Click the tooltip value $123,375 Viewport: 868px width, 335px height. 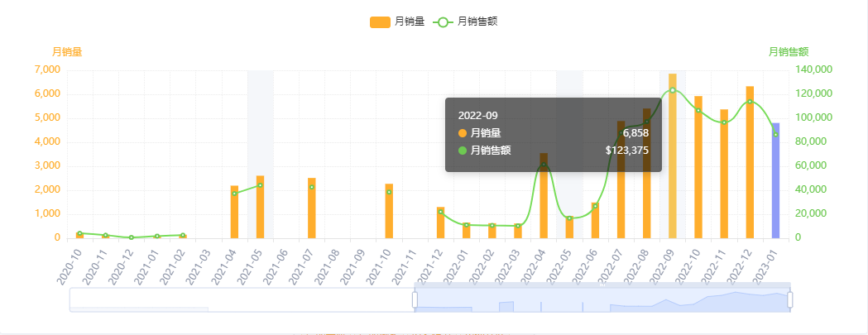pyautogui.click(x=627, y=150)
